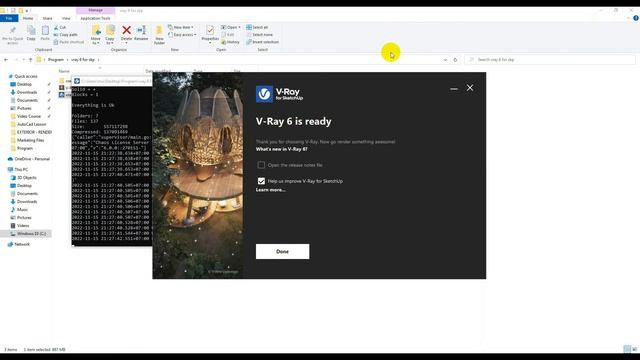Switch to details view button
This screenshot has height=360, width=640.
tap(627, 349)
